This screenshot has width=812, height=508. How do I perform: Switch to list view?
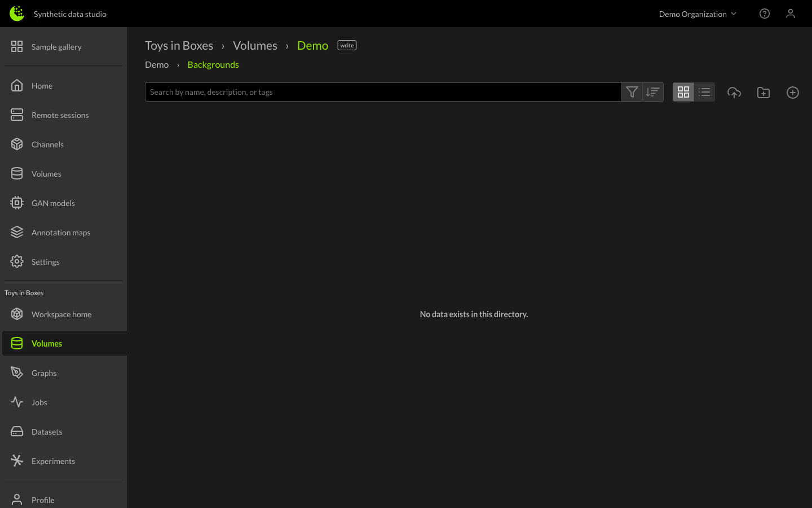(x=704, y=91)
